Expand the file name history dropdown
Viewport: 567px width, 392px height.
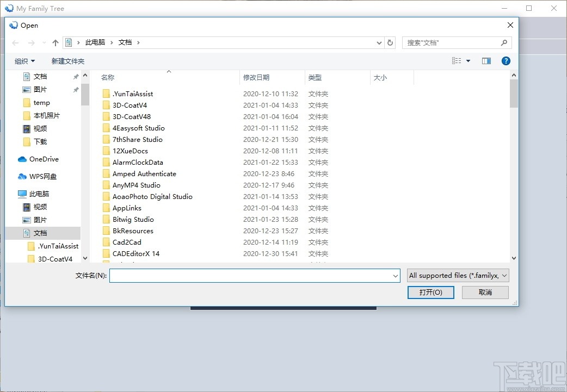pos(395,276)
